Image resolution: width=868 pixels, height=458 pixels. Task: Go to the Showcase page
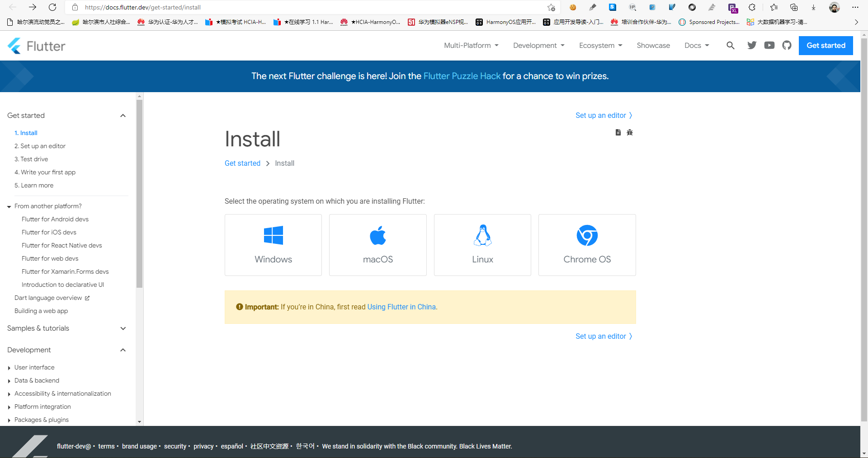[653, 46]
